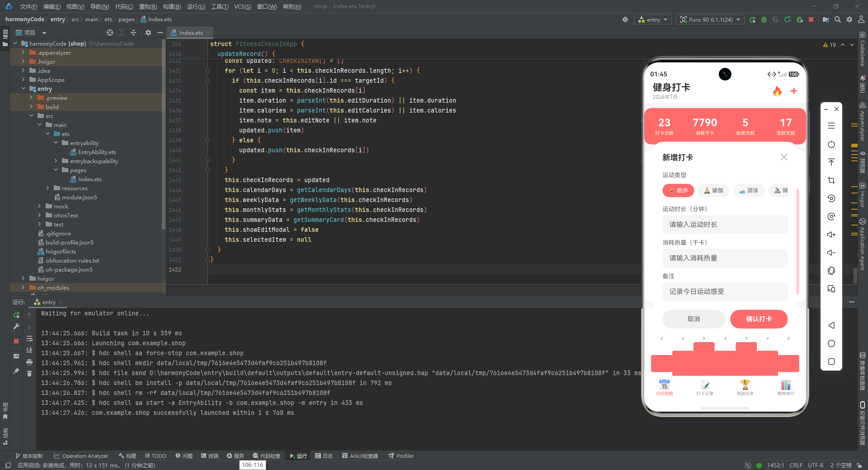Tap 打卡记录 bottom navigation item
Image resolution: width=868 pixels, height=470 pixels.
pyautogui.click(x=705, y=387)
